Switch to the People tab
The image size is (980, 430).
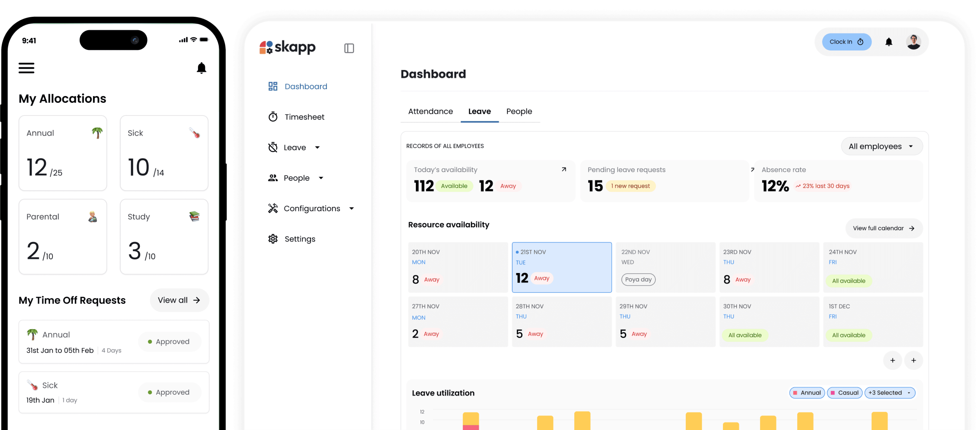coord(519,111)
